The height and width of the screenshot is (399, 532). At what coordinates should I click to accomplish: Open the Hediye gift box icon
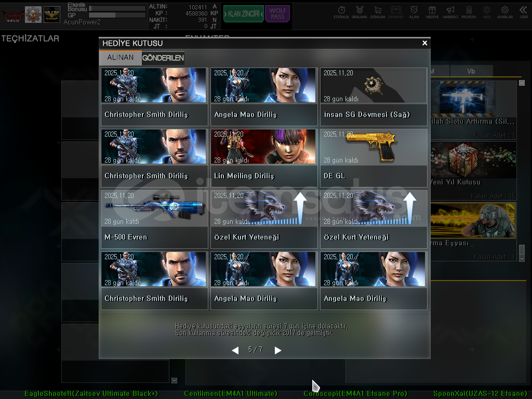point(432,11)
